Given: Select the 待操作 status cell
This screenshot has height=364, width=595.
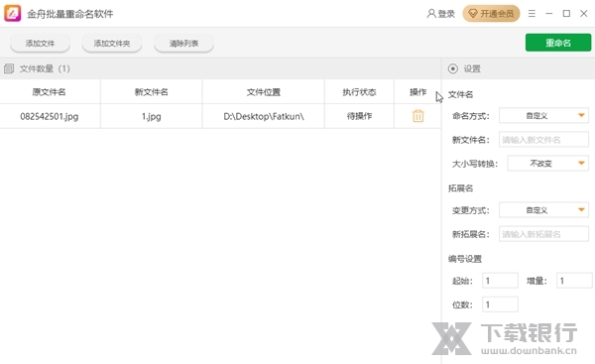Looking at the screenshot, I should point(359,116).
